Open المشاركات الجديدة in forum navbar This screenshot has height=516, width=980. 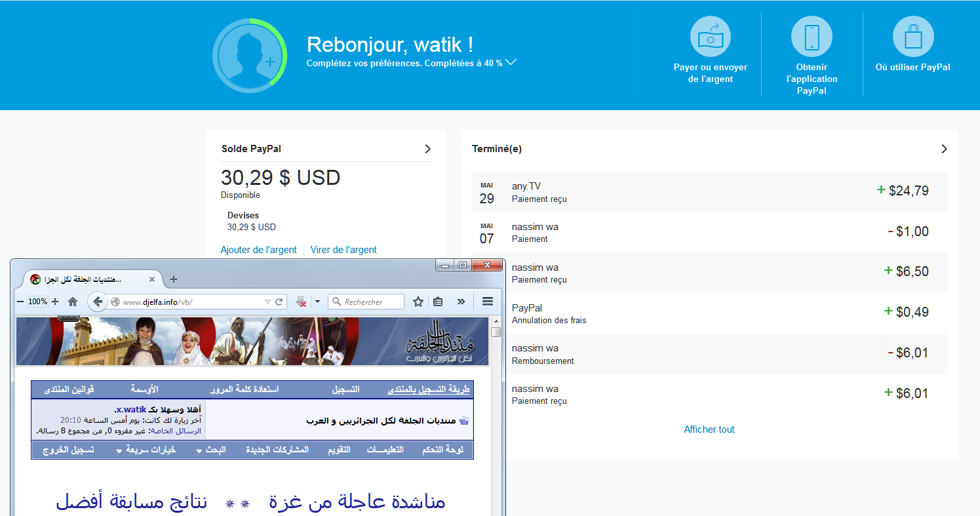(277, 450)
